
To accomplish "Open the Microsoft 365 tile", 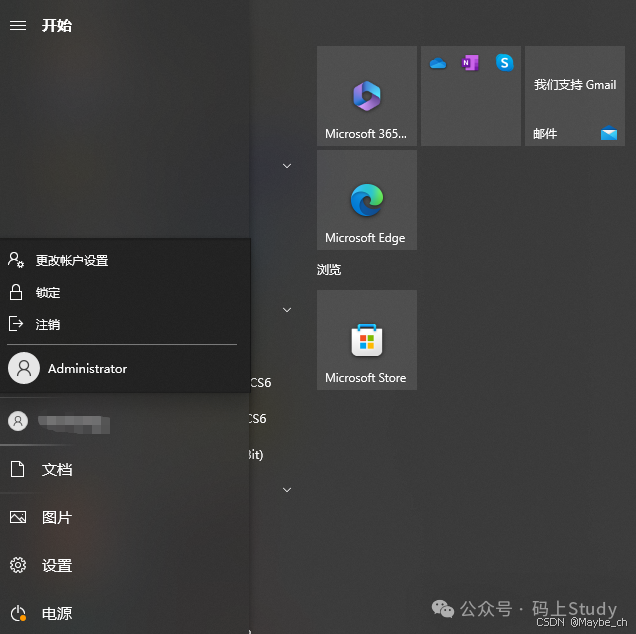I will click(x=367, y=96).
